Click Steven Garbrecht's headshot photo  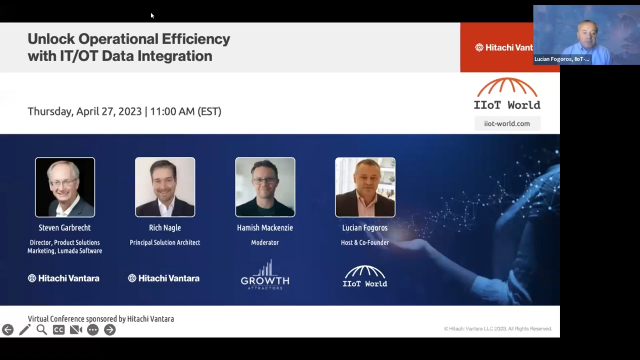click(x=65, y=187)
